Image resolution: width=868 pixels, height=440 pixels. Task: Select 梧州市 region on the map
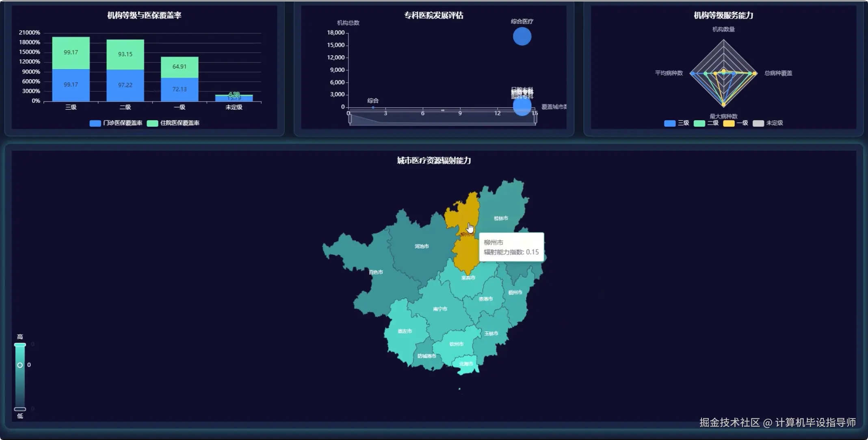coord(515,293)
